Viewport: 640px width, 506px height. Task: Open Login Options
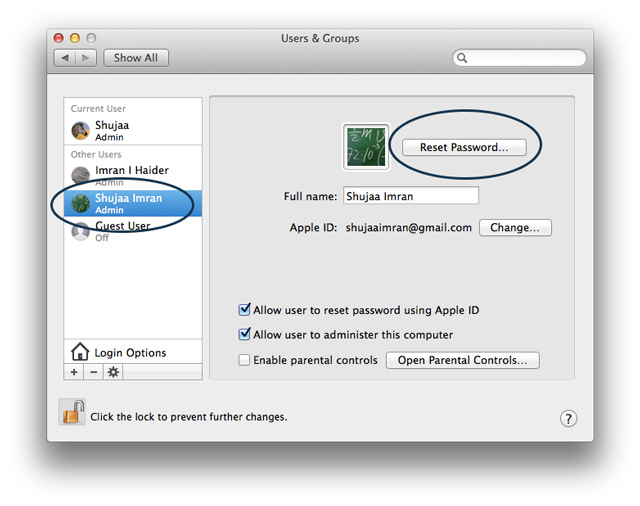click(133, 352)
